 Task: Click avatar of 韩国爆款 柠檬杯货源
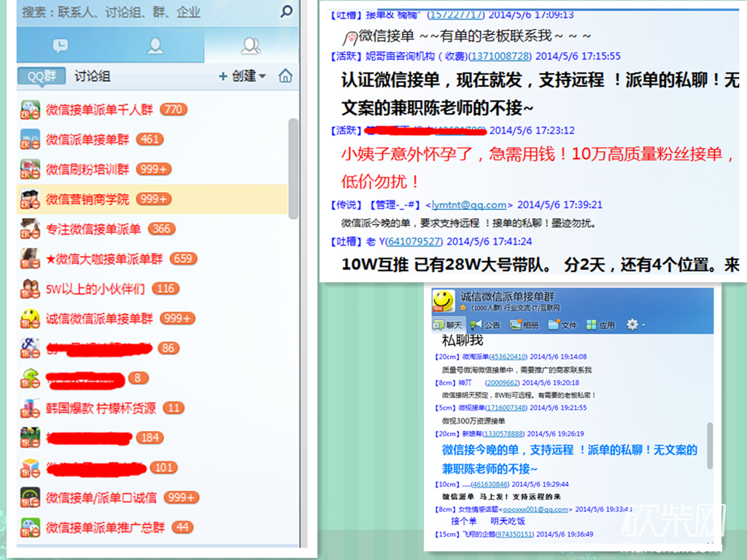click(30, 408)
